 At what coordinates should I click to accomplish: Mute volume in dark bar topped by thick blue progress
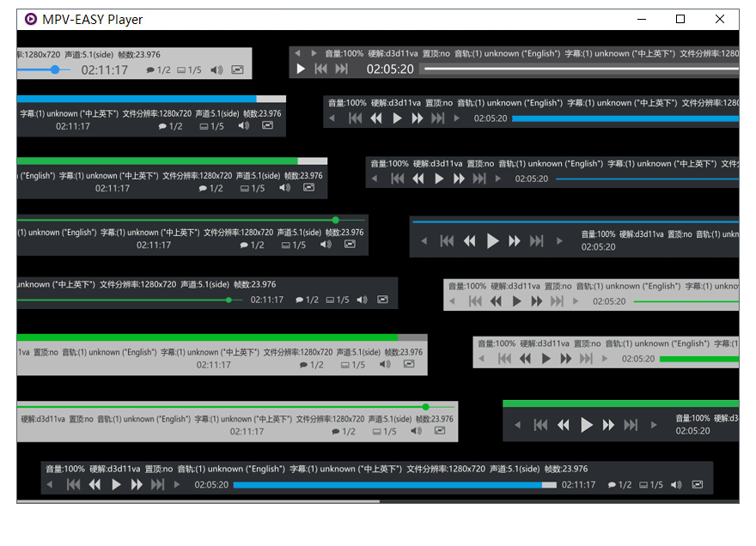pos(244,126)
